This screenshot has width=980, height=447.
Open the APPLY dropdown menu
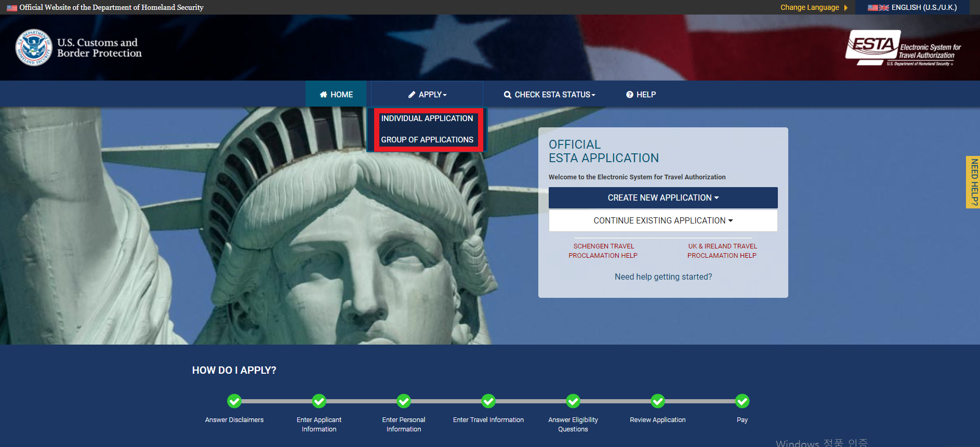pos(427,95)
